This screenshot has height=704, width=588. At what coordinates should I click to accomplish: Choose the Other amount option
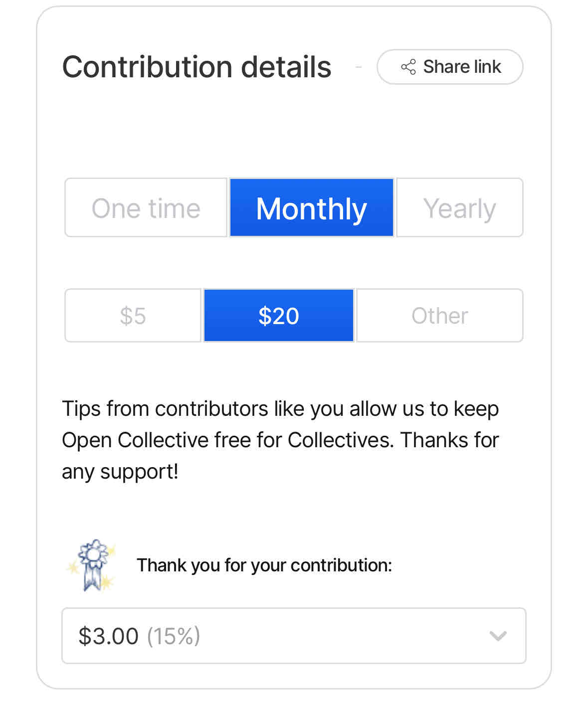click(440, 316)
